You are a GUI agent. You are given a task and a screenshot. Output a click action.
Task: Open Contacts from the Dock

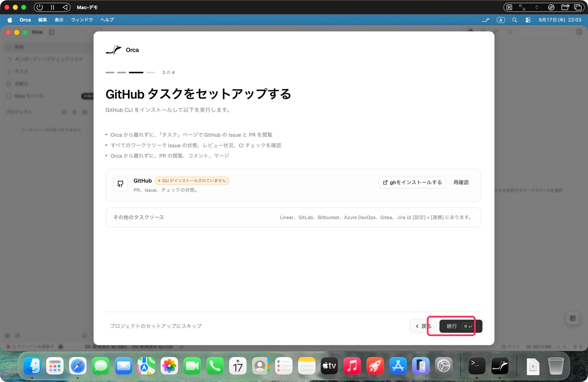(x=261, y=366)
